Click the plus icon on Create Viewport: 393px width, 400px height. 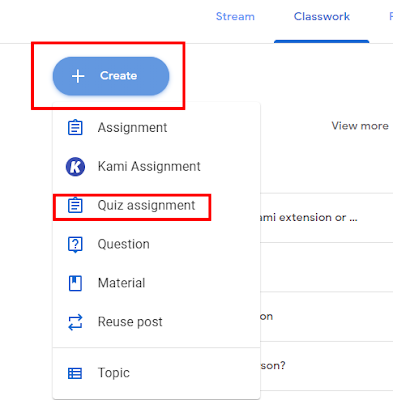pos(78,76)
